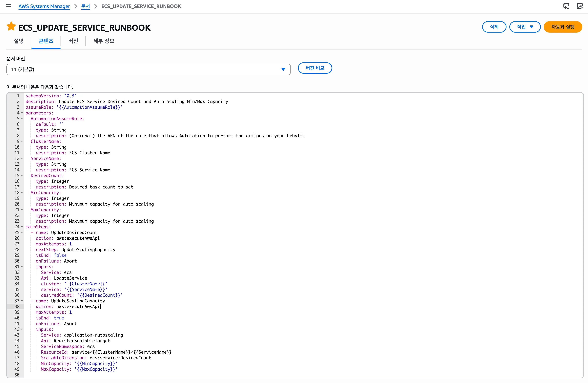Click the favorite star icon
The width and height of the screenshot is (588, 383).
[x=11, y=26]
